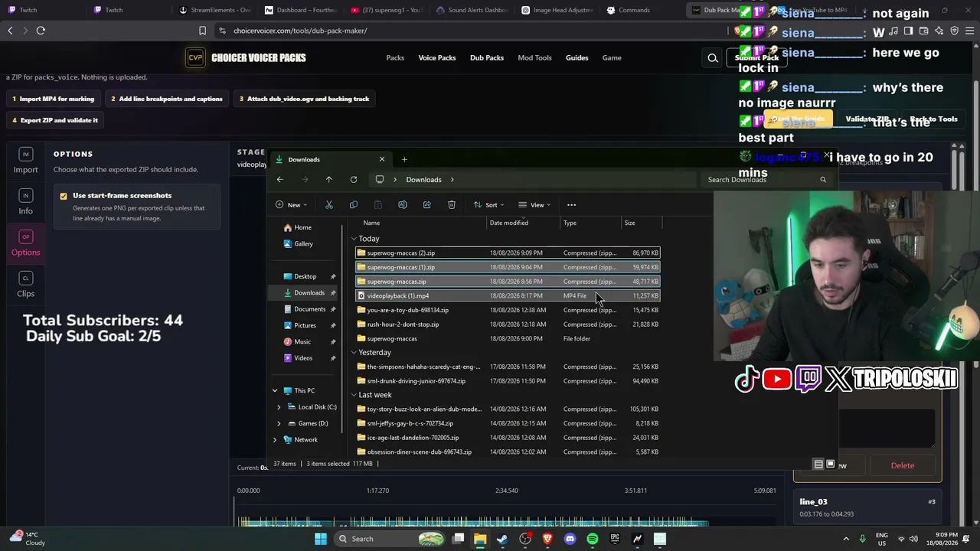Screen dimensions: 980x551
Task: Open Brave browser from the taskbar
Action: coord(547,539)
